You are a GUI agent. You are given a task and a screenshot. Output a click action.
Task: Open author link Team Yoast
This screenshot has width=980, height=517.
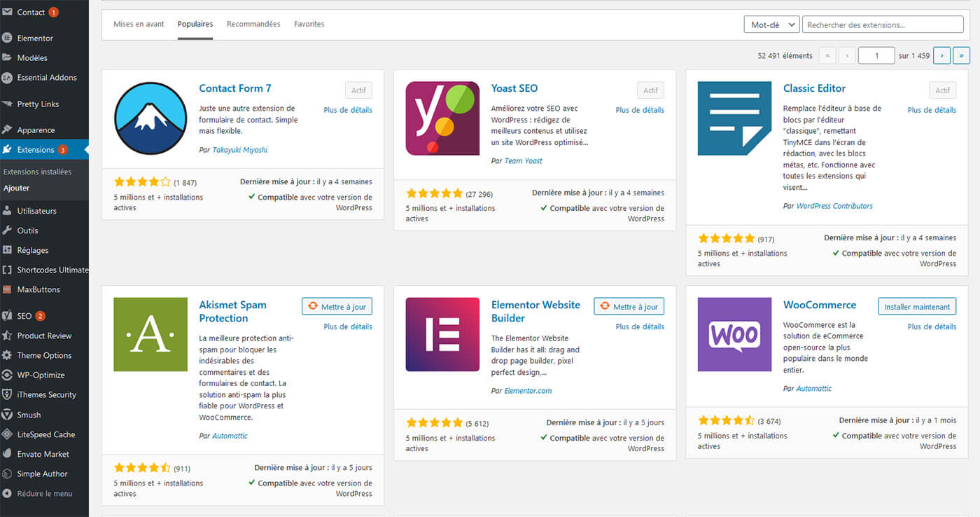coord(524,161)
